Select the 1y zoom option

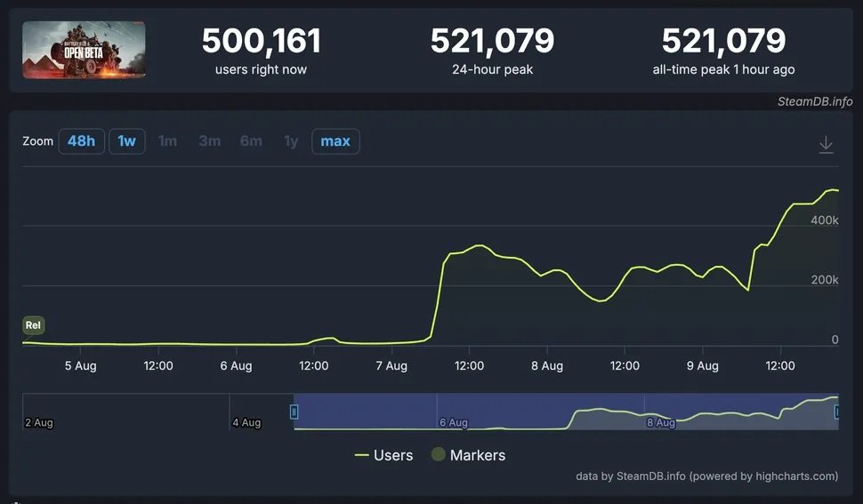pyautogui.click(x=291, y=141)
